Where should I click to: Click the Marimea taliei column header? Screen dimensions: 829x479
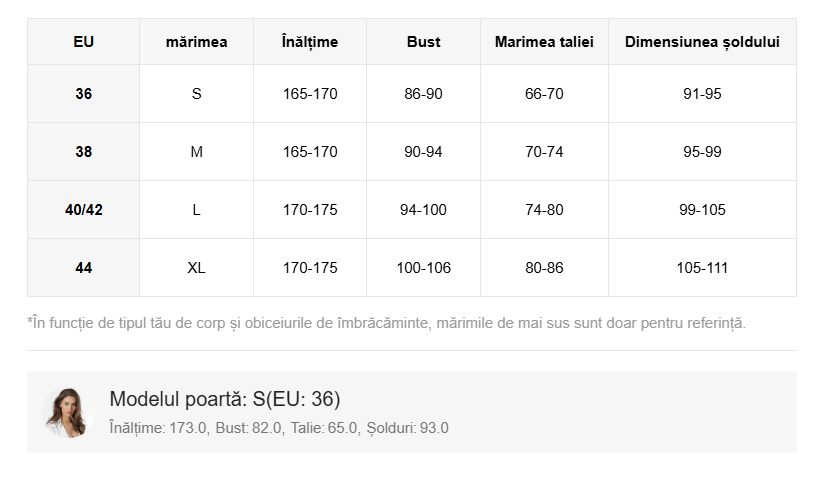pos(544,42)
